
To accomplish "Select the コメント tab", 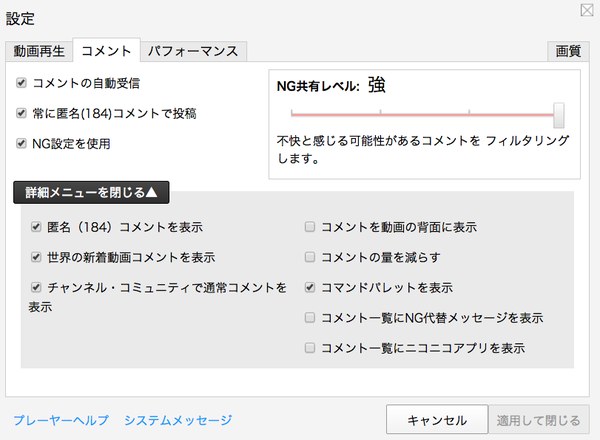I will coord(106,51).
